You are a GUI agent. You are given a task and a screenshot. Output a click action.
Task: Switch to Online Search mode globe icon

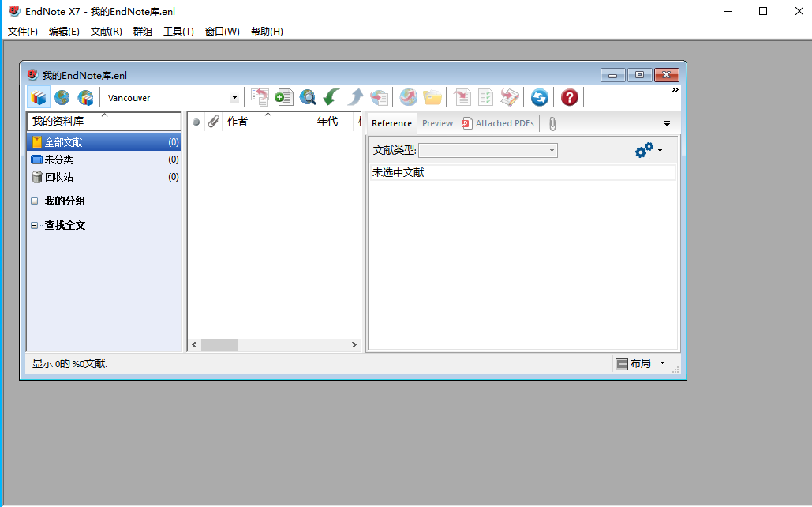pyautogui.click(x=62, y=97)
